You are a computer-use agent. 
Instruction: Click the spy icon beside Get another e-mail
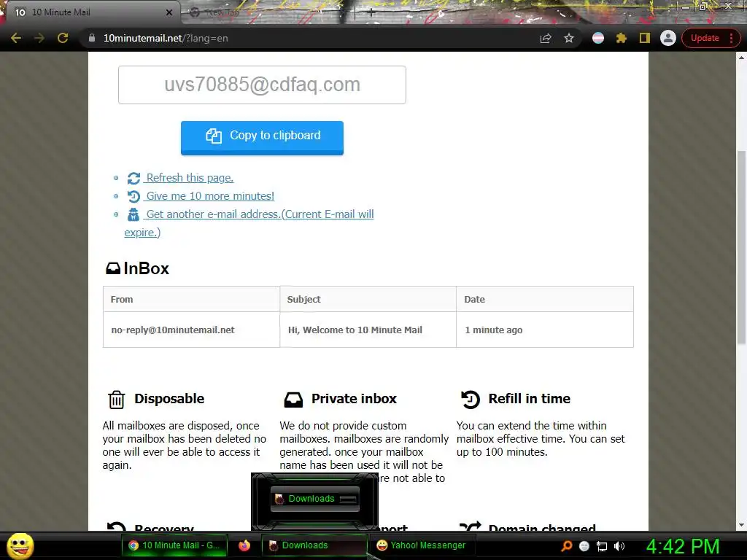pos(133,215)
